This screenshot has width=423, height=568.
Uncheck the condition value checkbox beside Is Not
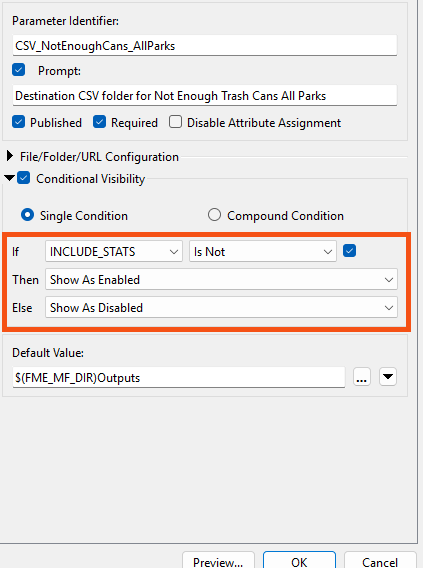(x=349, y=251)
